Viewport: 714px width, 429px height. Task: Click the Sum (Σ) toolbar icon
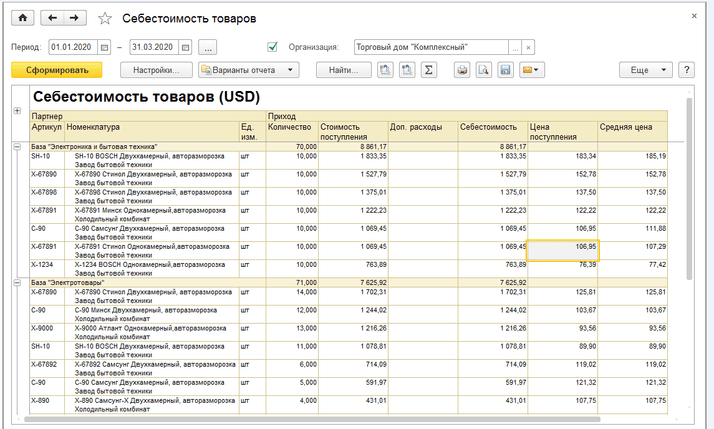click(x=428, y=70)
